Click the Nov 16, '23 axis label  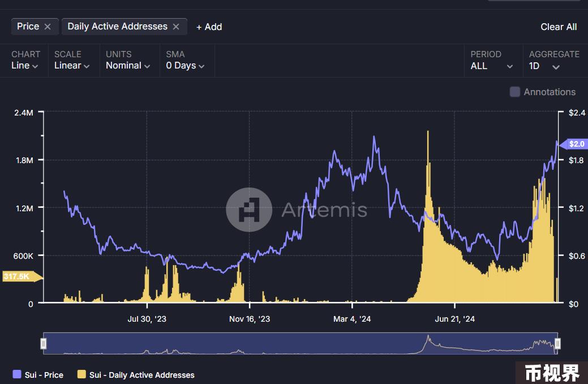250,319
